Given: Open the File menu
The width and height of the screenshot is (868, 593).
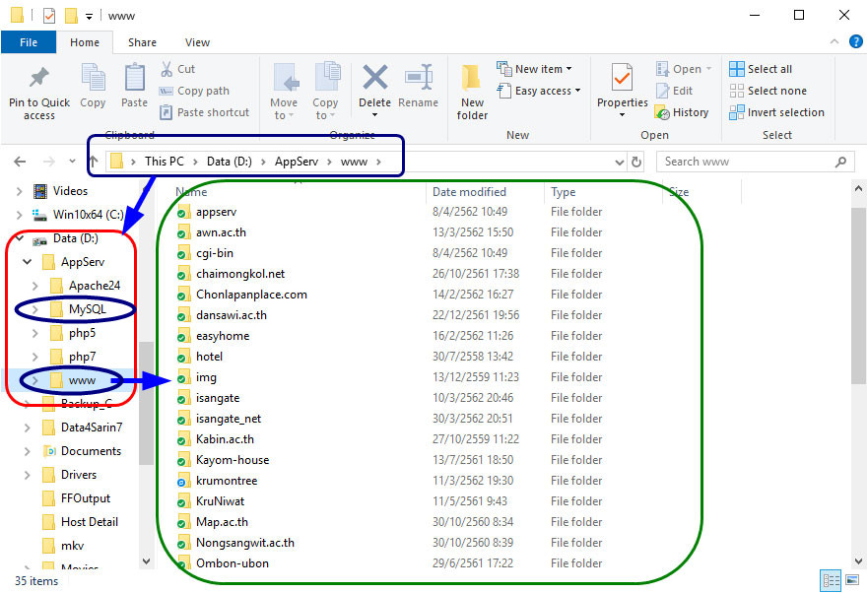Looking at the screenshot, I should click(29, 42).
